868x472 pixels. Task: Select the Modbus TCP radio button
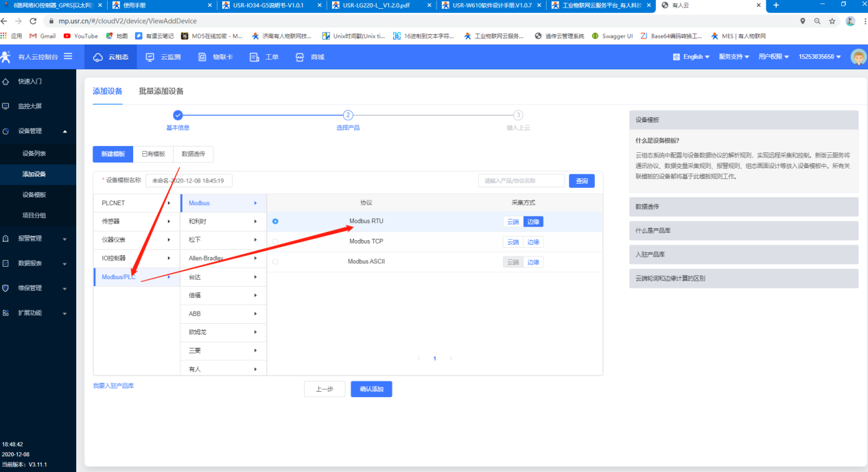[276, 241]
